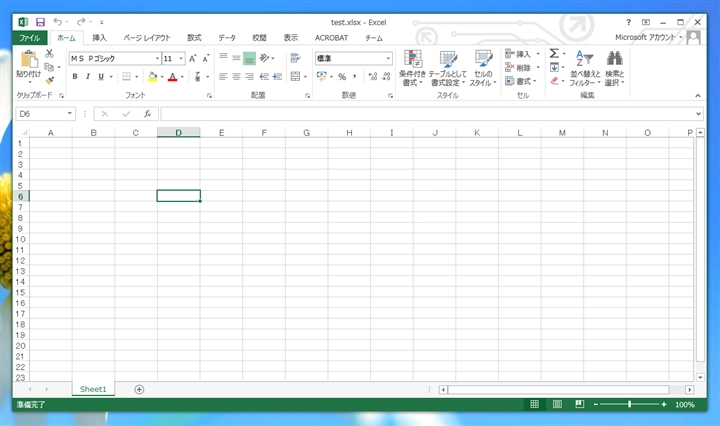The width and height of the screenshot is (720, 426).
Task: Select the Sheet1 worksheet tab
Action: (x=93, y=389)
